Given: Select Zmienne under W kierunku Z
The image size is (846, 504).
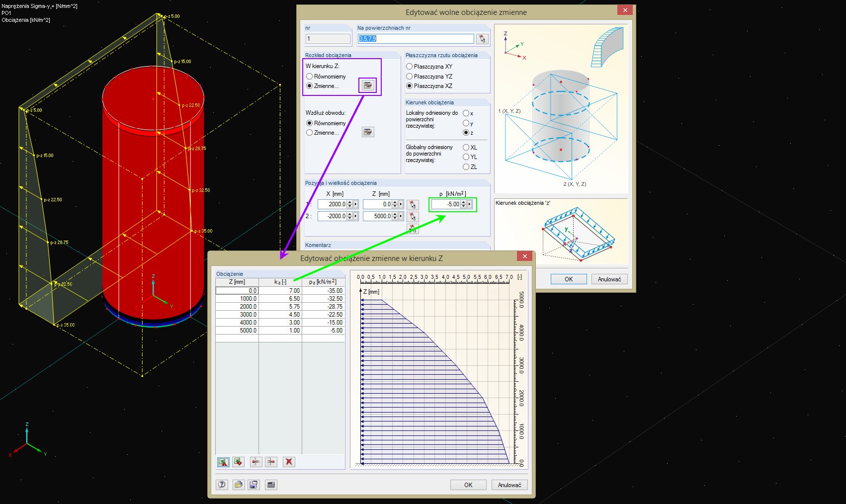Looking at the screenshot, I should coord(310,86).
